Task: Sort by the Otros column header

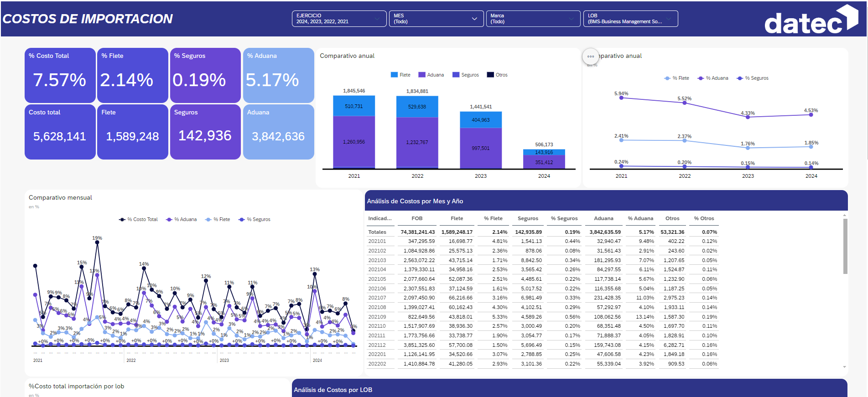Action: click(x=672, y=218)
